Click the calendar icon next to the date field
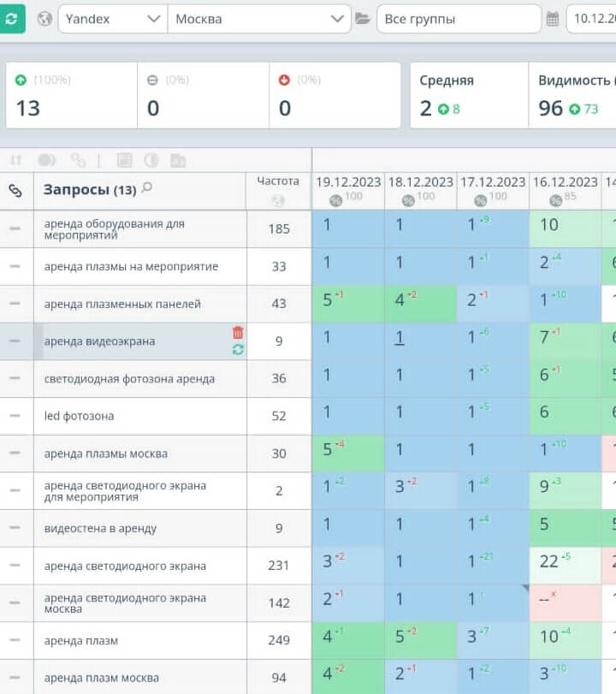616x694 pixels. (x=553, y=19)
